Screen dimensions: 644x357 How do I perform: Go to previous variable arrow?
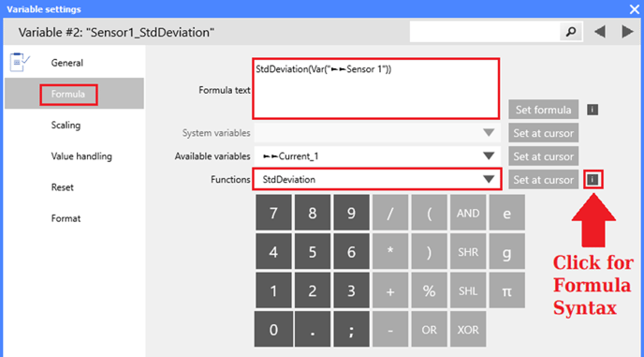tap(600, 32)
